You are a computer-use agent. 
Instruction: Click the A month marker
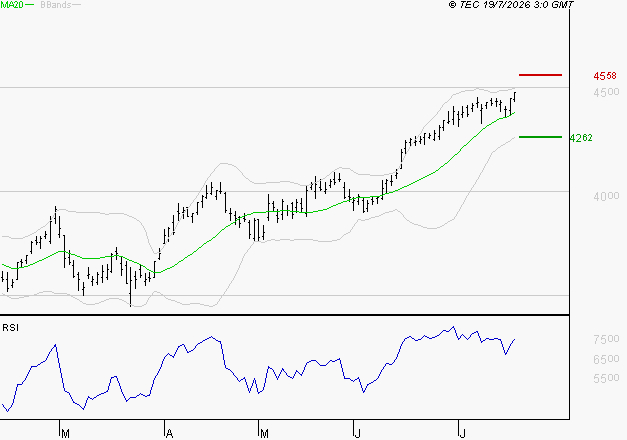click(x=169, y=434)
